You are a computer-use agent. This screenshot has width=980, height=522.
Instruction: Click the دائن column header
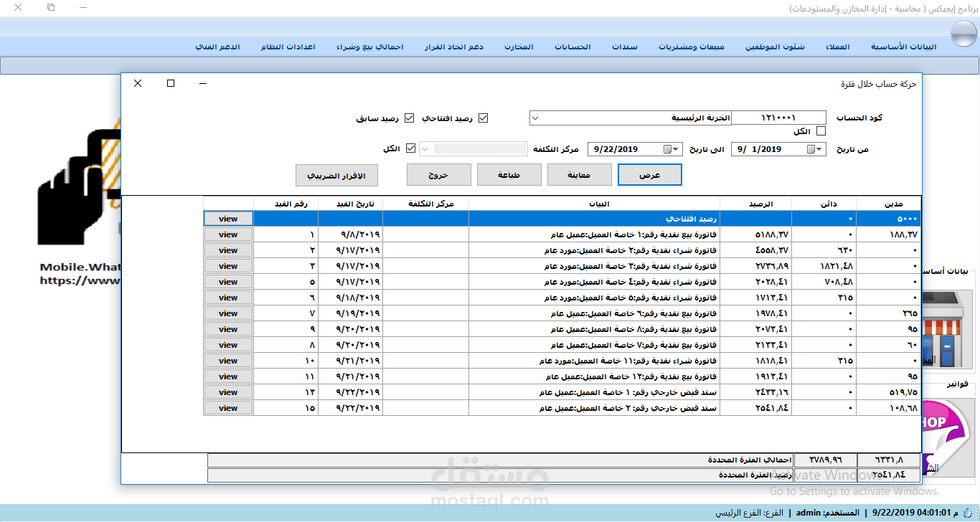pyautogui.click(x=824, y=203)
